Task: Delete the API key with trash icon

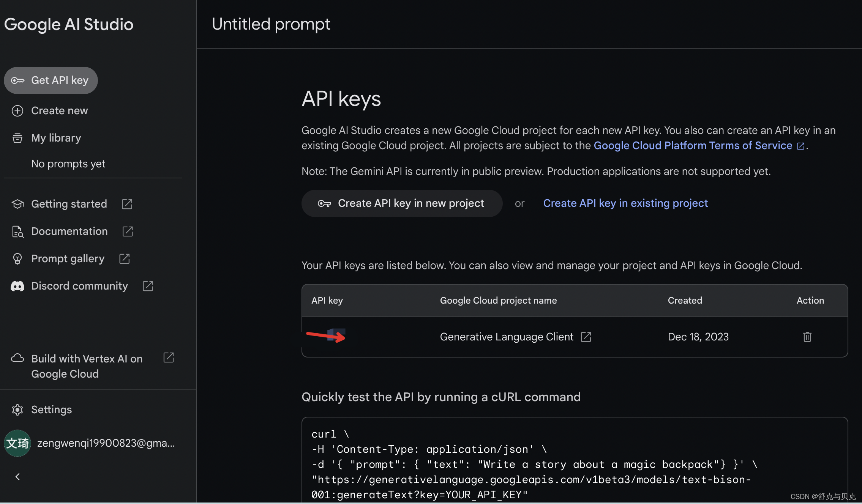Action: click(x=807, y=337)
